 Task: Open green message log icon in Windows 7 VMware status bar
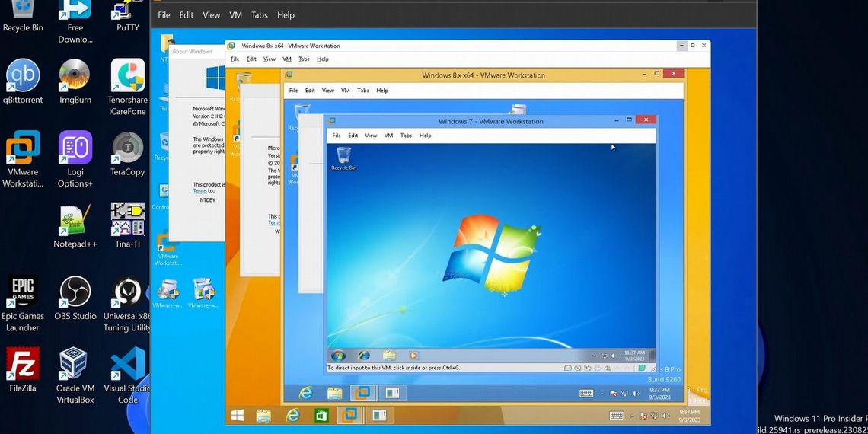coord(642,368)
